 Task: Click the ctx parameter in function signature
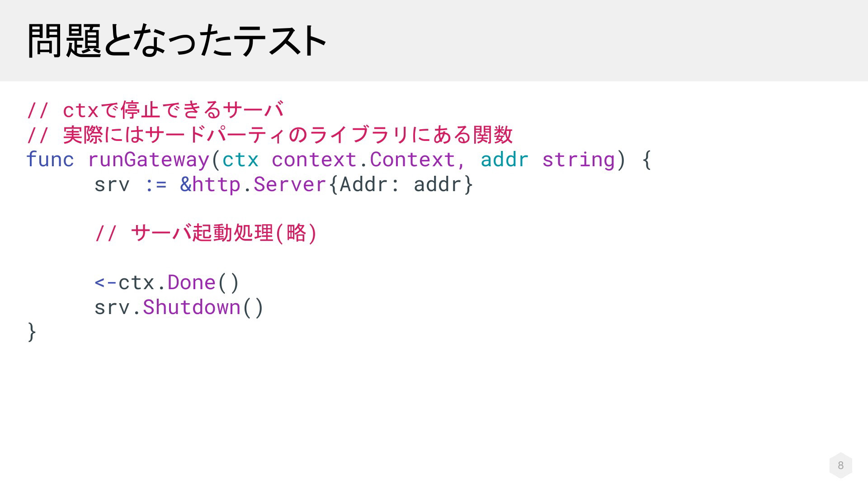pyautogui.click(x=241, y=160)
